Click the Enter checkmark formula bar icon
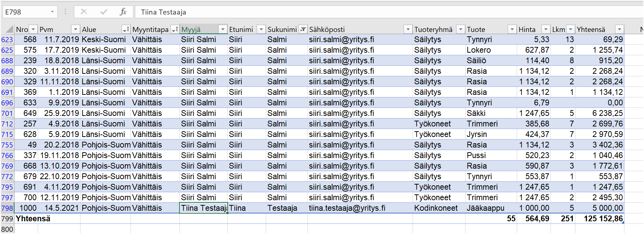 104,12
